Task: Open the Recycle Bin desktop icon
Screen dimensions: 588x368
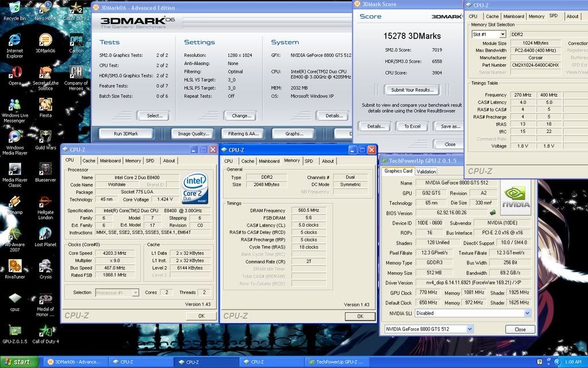Action: point(14,8)
